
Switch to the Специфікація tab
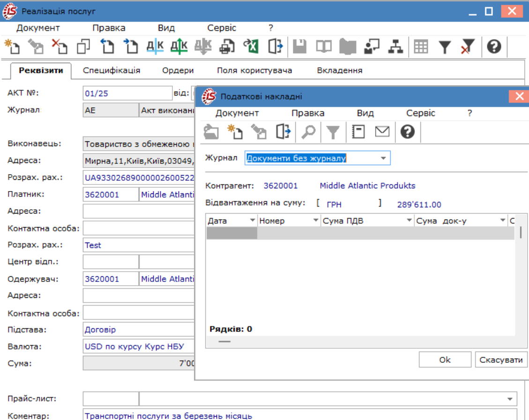(x=112, y=70)
